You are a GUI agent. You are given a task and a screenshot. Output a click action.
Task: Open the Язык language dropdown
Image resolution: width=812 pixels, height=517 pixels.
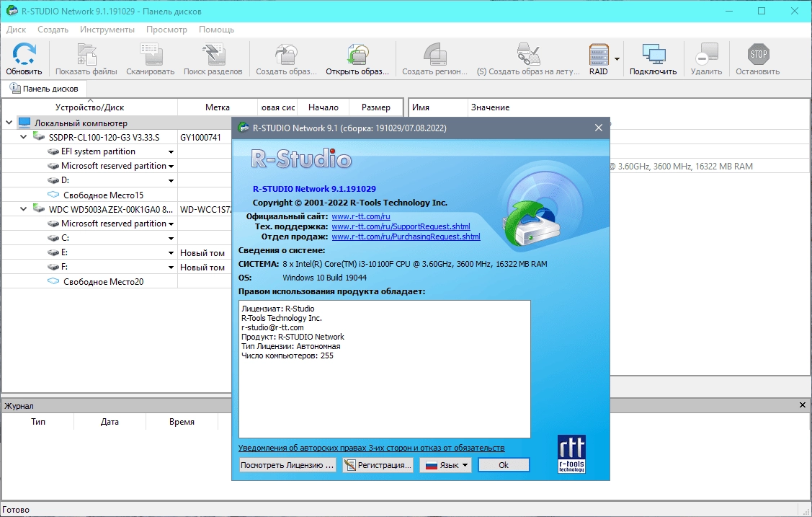point(447,465)
